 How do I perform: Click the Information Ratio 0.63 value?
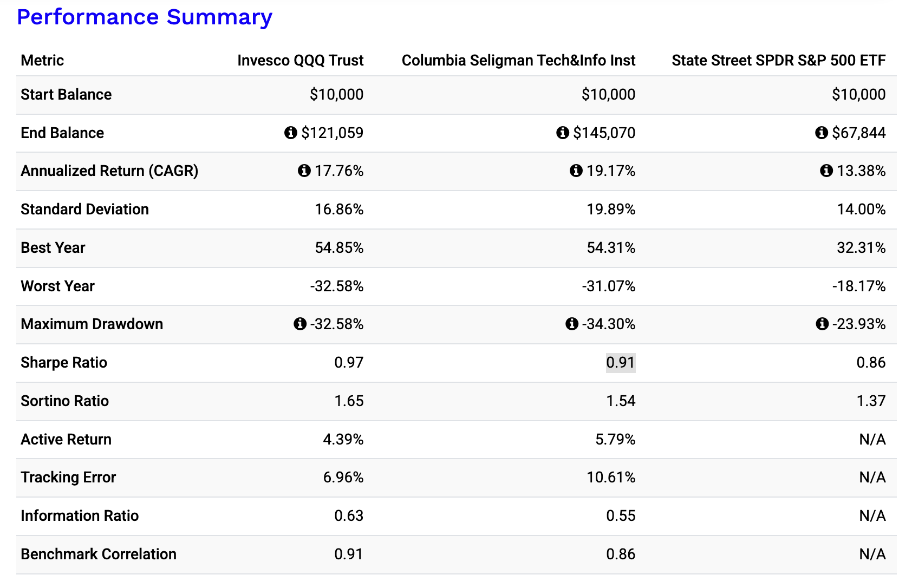pyautogui.click(x=349, y=515)
